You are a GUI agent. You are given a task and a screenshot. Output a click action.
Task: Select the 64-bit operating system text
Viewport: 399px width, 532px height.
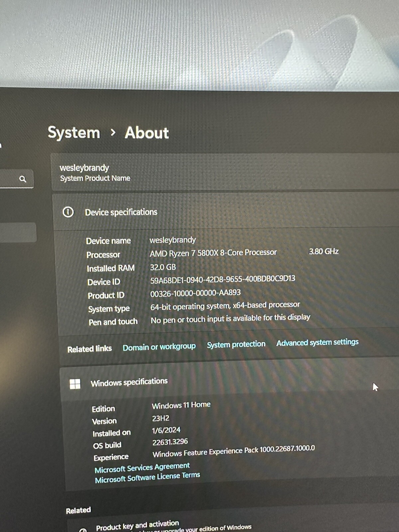[x=225, y=306]
